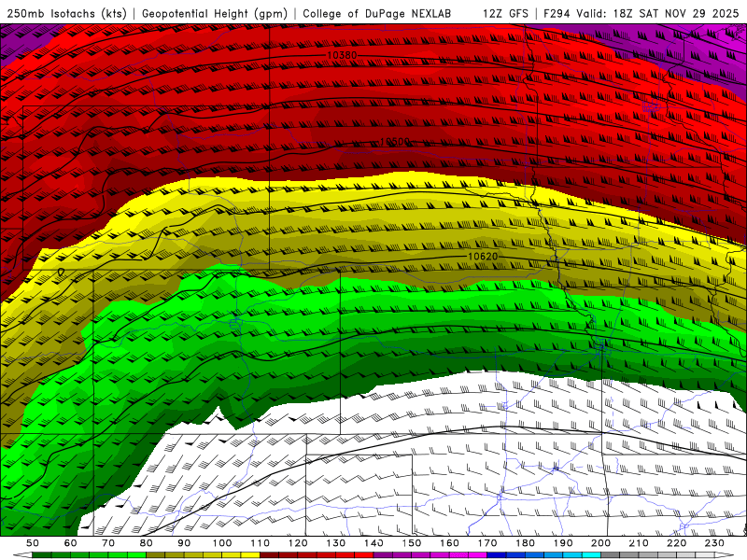Image resolution: width=747 pixels, height=560 pixels.
Task: Click the 160 kt color scale label
Action: 449,543
